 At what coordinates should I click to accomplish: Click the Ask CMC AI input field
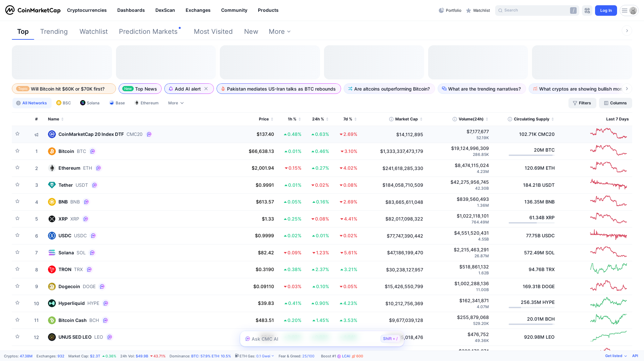pyautogui.click(x=312, y=339)
